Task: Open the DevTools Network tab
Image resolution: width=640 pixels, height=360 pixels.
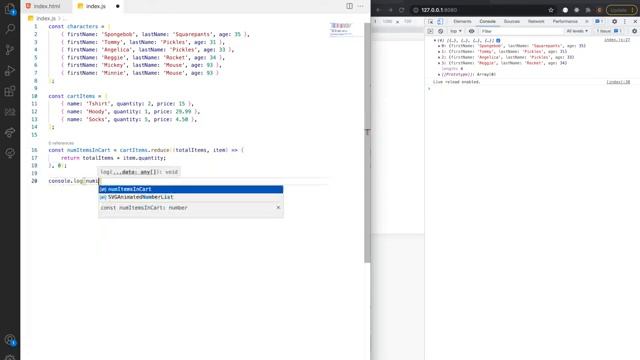Action: pyautogui.click(x=536, y=21)
